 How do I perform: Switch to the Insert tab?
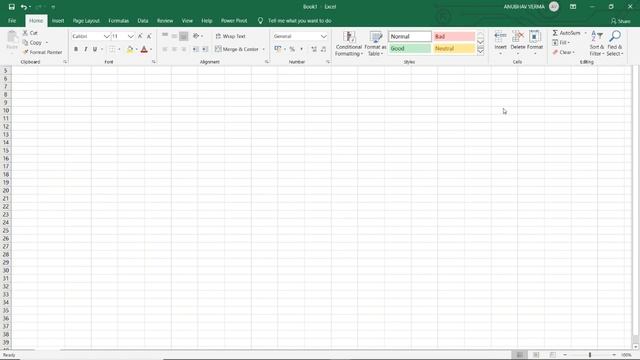[x=58, y=21]
